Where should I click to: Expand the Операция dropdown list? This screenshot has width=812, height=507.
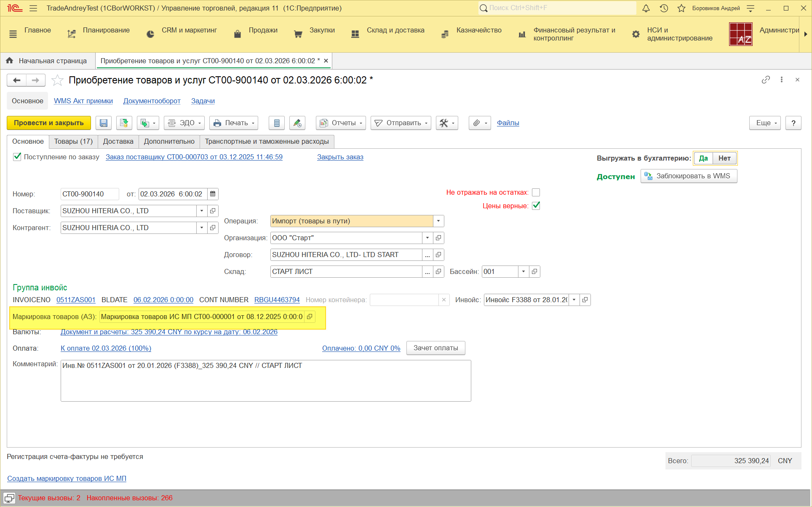(x=438, y=221)
